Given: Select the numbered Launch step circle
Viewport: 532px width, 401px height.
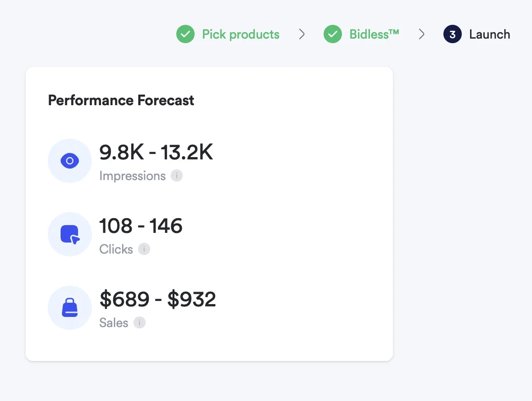Looking at the screenshot, I should tap(452, 34).
